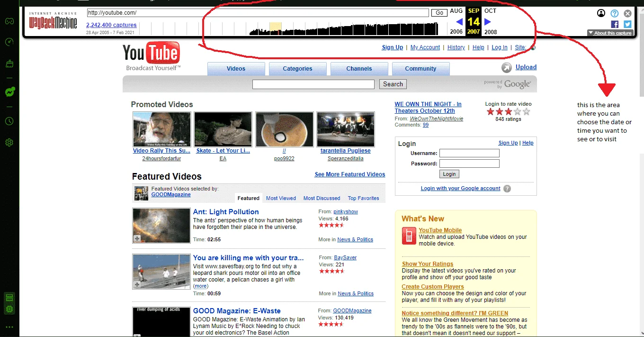This screenshot has width=644, height=337.
Task: Click the Username field
Action: click(469, 153)
